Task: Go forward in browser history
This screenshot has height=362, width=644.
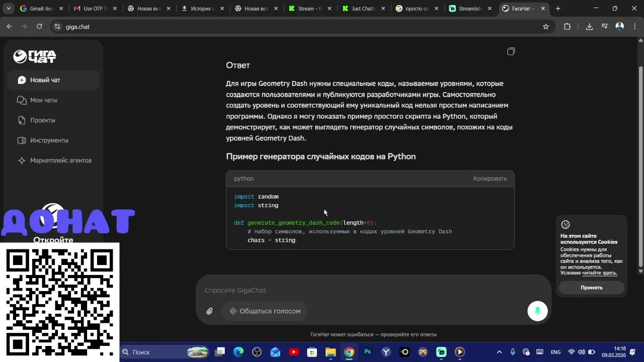Action: coord(24,27)
